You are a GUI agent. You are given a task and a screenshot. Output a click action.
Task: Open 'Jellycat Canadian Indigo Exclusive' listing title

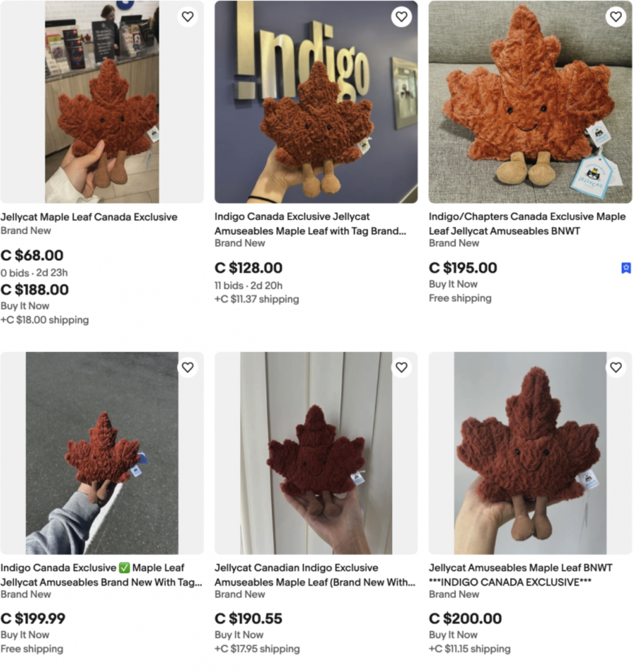(x=315, y=575)
